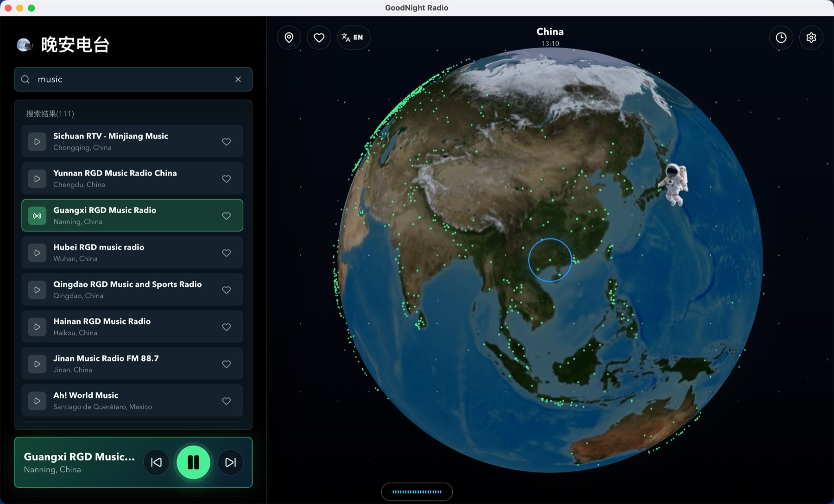Click the audio visualizer bar at bottom

(417, 492)
